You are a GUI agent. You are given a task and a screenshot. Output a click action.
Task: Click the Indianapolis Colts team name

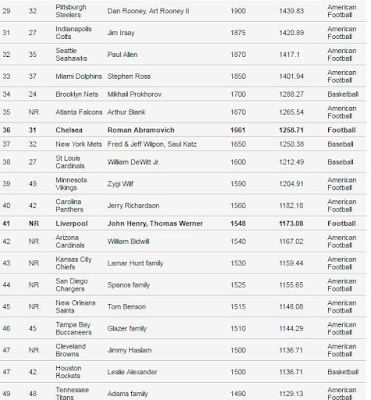click(x=73, y=33)
